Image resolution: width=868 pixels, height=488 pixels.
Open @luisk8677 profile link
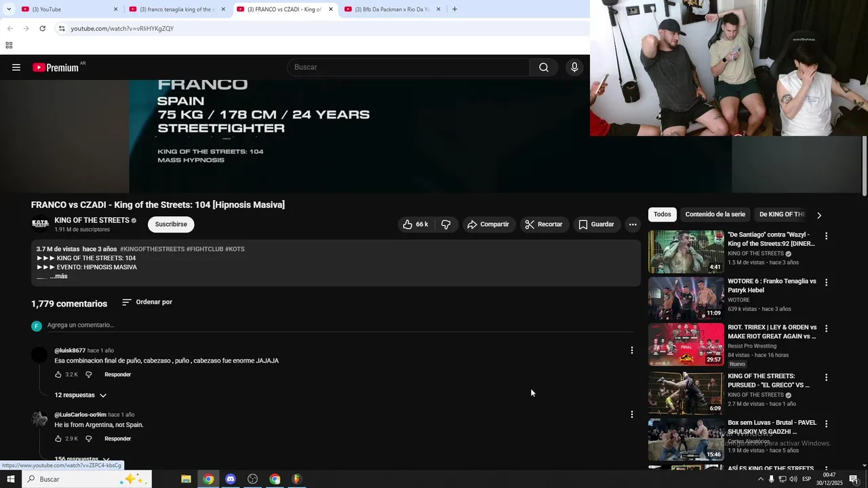point(70,350)
